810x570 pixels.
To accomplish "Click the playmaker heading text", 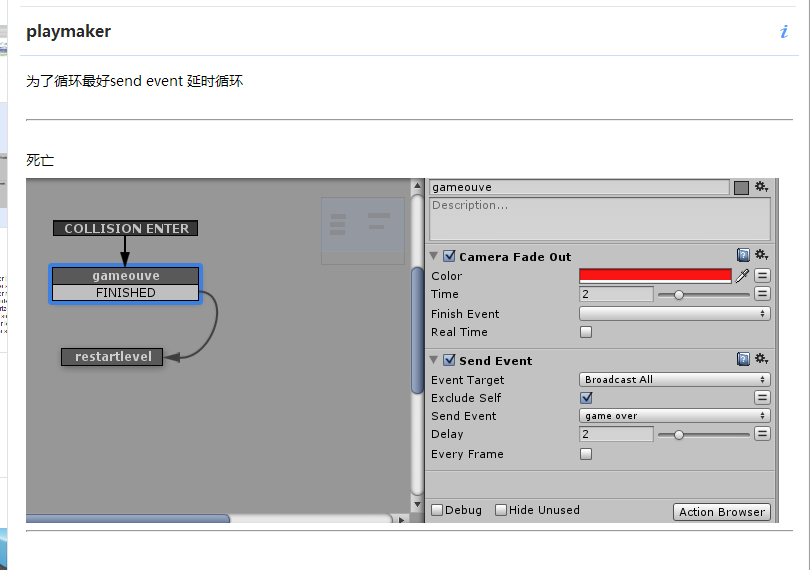I will click(69, 32).
